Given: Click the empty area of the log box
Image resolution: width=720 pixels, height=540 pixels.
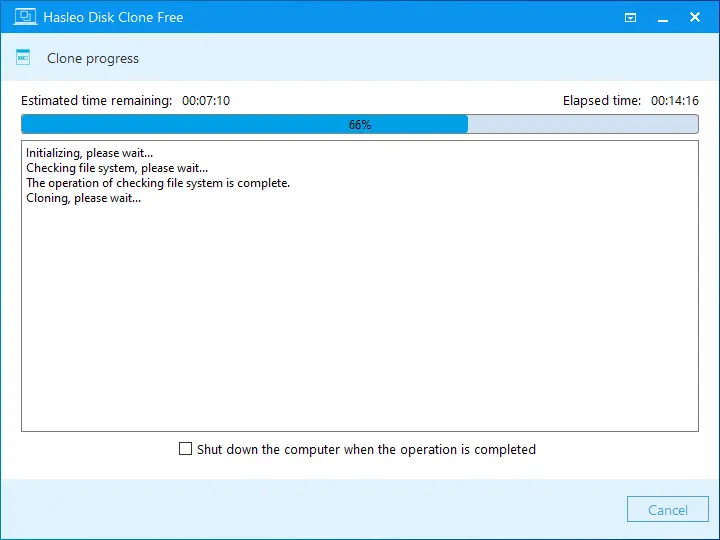Looking at the screenshot, I should pos(360,317).
